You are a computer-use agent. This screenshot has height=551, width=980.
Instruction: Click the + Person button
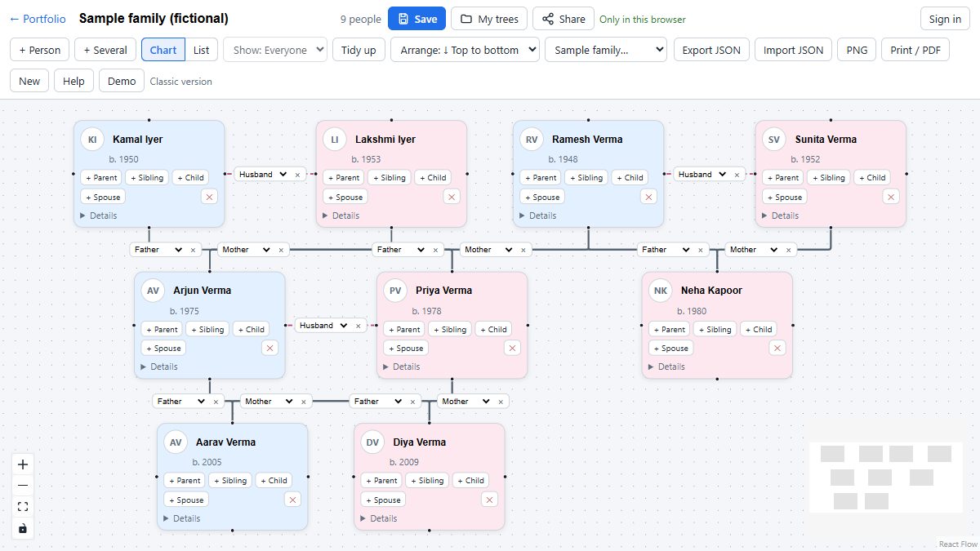click(39, 50)
